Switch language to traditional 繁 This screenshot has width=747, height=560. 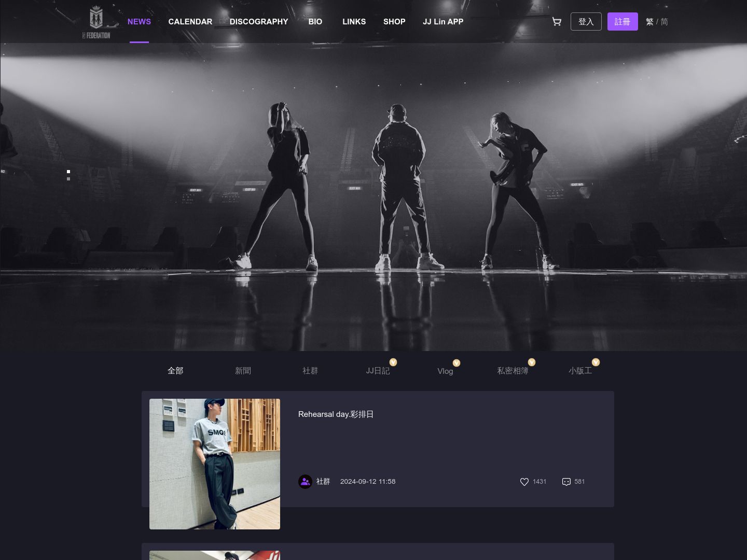pyautogui.click(x=649, y=22)
